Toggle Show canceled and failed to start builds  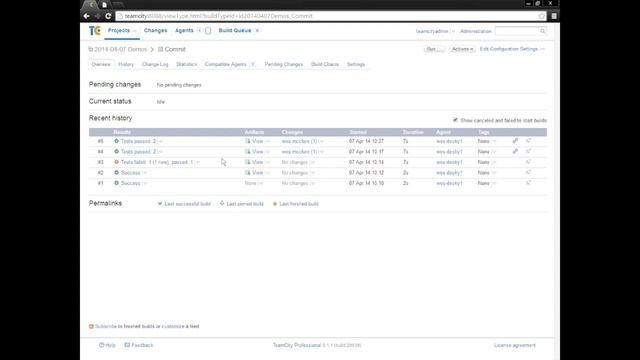coord(455,120)
